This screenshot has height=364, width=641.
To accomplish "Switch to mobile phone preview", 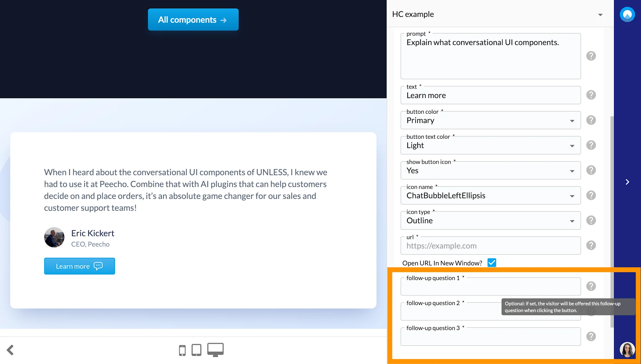I will click(x=182, y=350).
